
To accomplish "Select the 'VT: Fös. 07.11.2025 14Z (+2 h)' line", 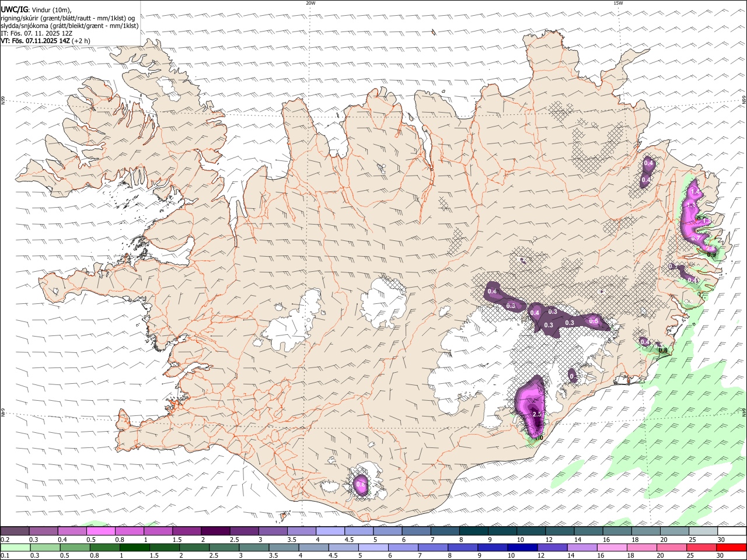I will tap(45, 41).
